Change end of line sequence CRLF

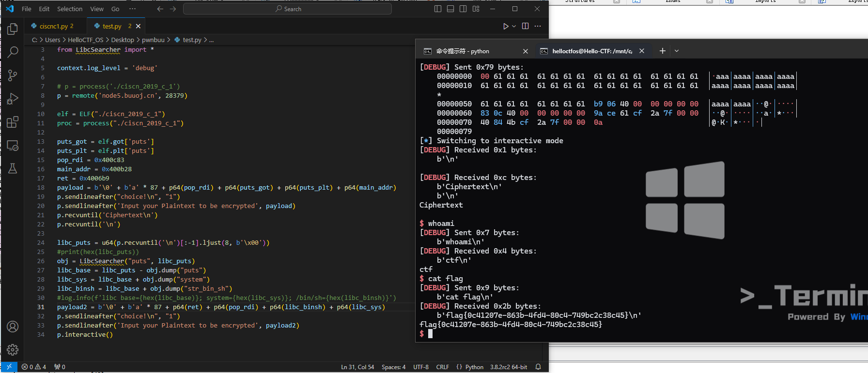[x=442, y=367]
